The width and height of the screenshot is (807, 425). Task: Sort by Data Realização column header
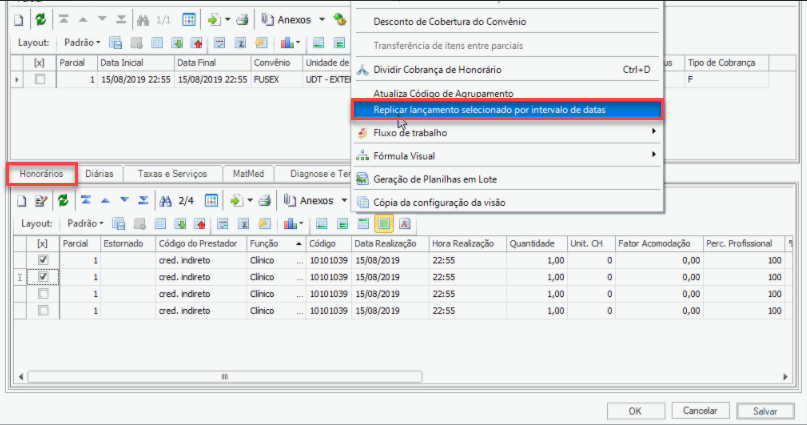390,244
